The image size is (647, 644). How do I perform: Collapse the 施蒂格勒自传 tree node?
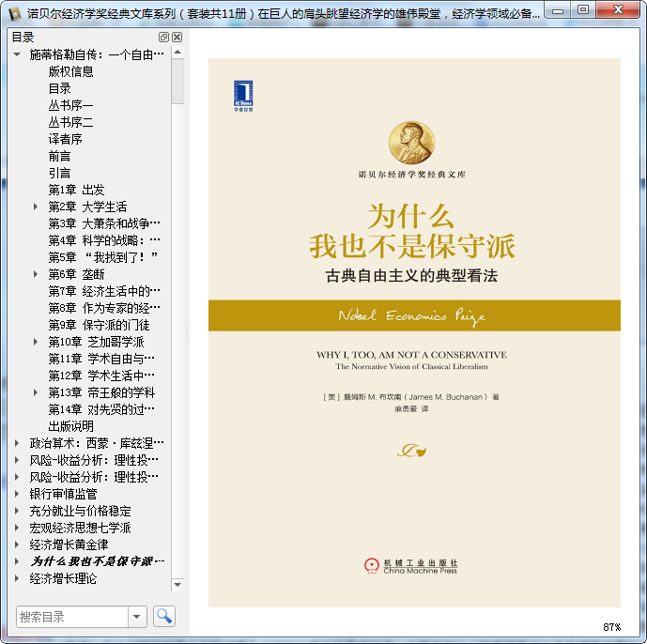[x=17, y=54]
